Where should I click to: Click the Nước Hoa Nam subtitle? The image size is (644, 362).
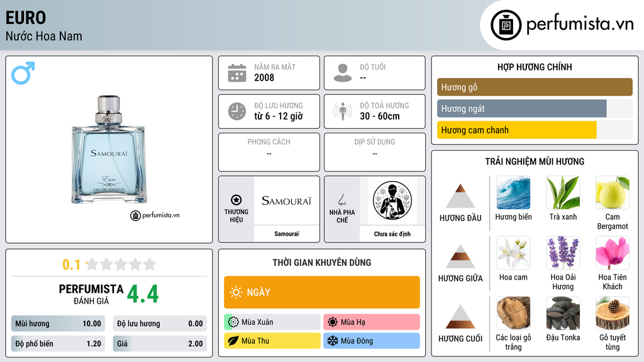44,36
